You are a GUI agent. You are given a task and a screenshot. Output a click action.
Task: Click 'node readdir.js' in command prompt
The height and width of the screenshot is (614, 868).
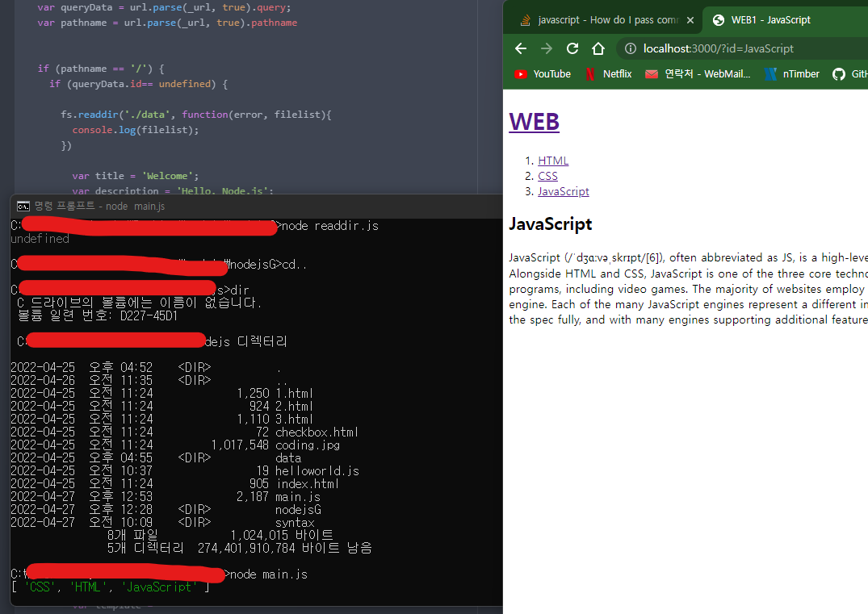pos(330,226)
